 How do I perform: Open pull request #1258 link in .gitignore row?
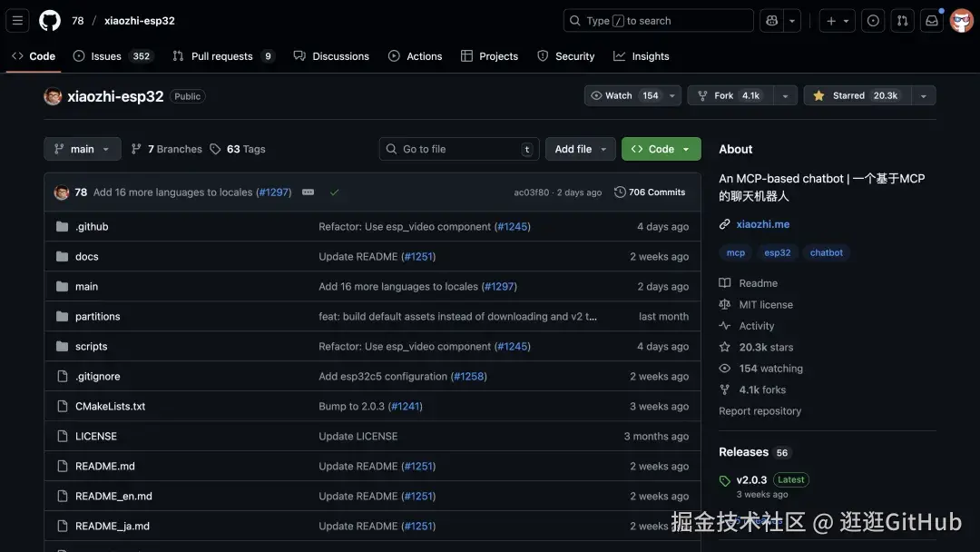(x=469, y=377)
